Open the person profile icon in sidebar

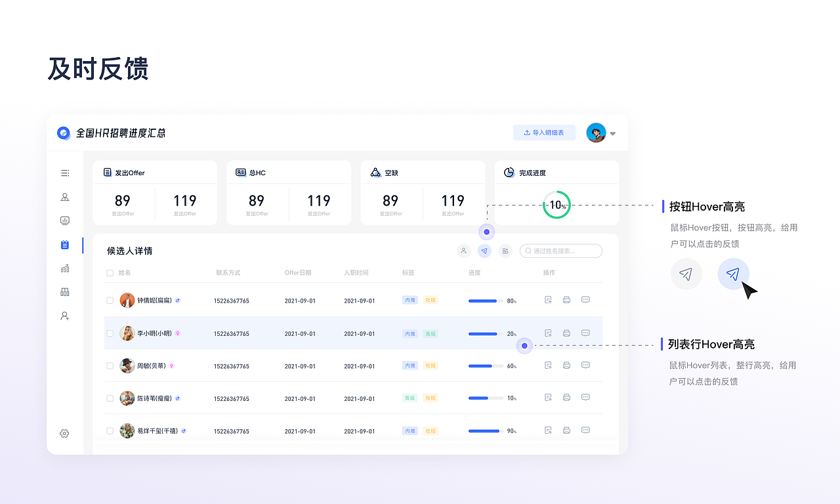[x=65, y=197]
